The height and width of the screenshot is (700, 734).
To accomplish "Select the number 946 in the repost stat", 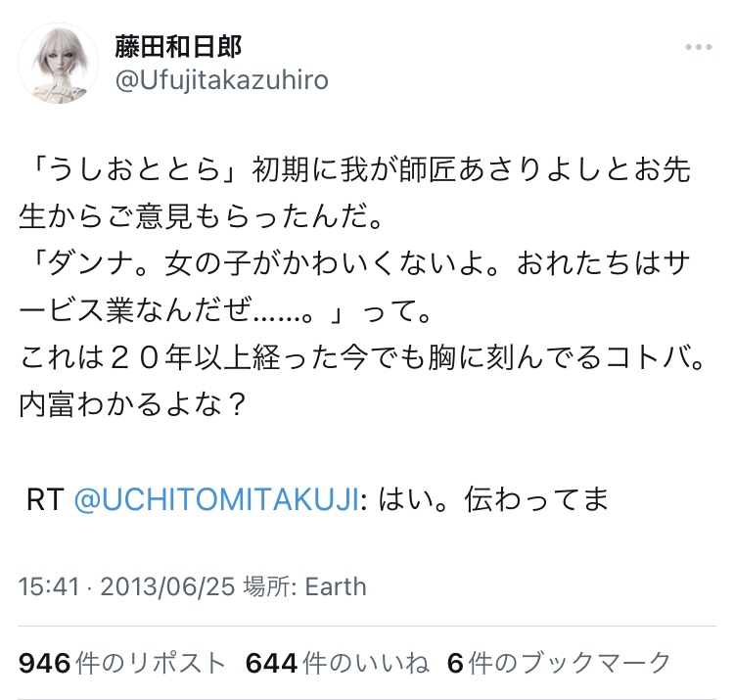I will 44,664.
